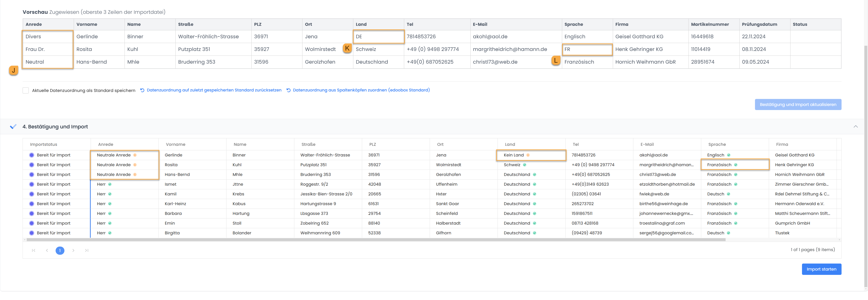Viewport: 868px width, 300px height.
Task: Click the Importstatus column header
Action: point(43,144)
